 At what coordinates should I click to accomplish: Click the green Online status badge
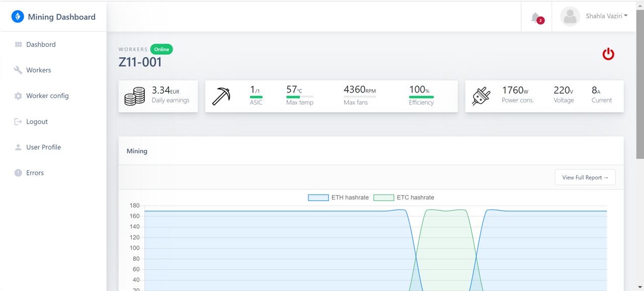point(162,49)
